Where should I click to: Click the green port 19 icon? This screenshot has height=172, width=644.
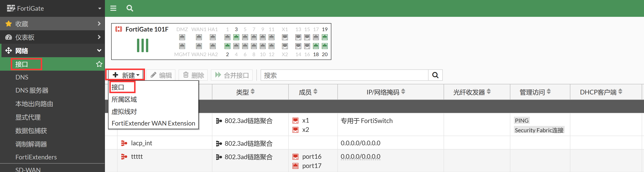(324, 37)
